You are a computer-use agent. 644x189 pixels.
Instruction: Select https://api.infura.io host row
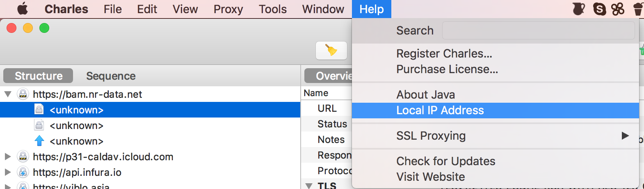pyautogui.click(x=150, y=172)
